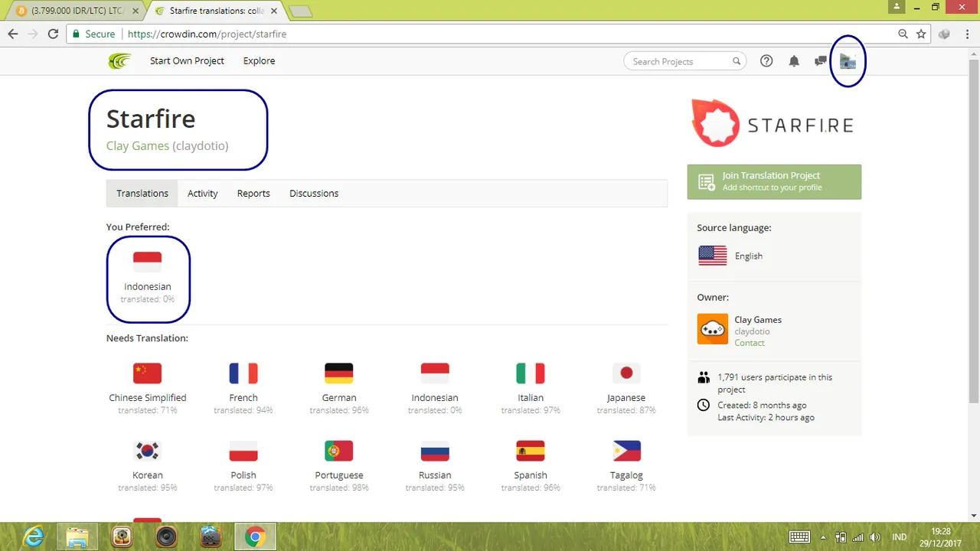
Task: Open the Explore link
Action: point(259,61)
